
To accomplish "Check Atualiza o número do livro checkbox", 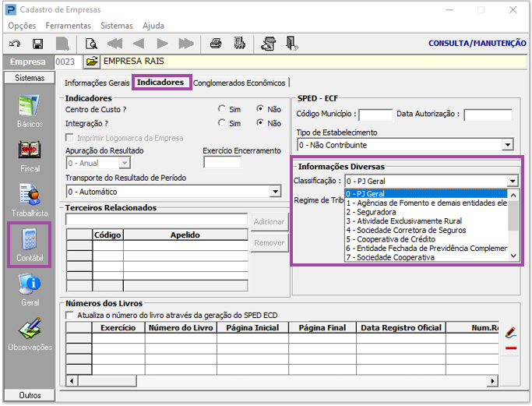I will [x=69, y=316].
